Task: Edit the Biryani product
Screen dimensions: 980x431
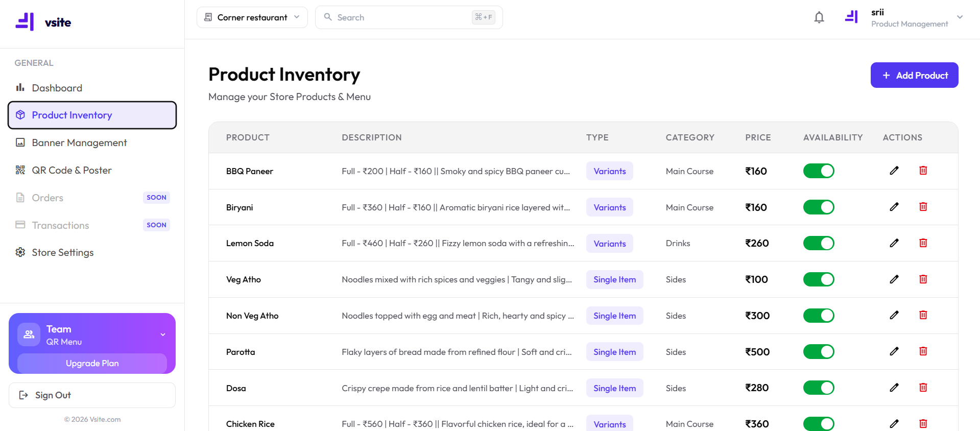Action: click(894, 207)
